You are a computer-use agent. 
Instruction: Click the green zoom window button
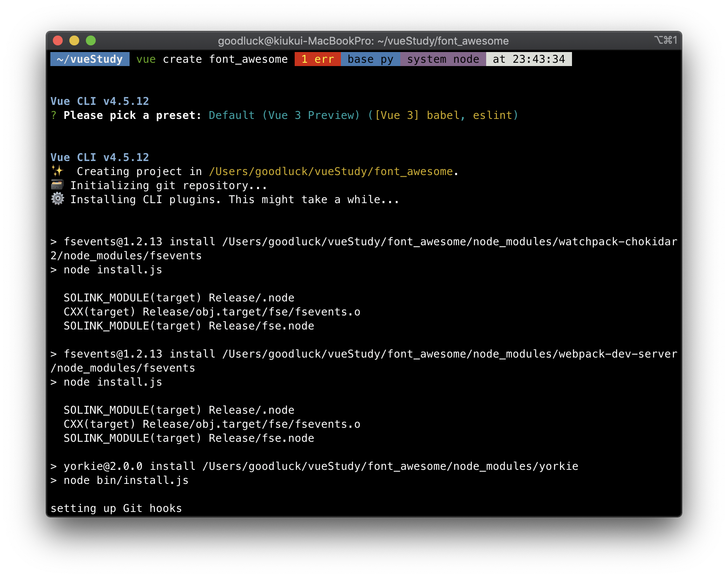91,40
